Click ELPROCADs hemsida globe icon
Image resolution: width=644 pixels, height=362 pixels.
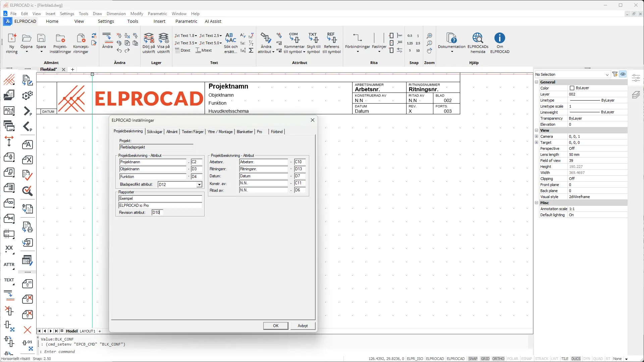[x=478, y=38]
